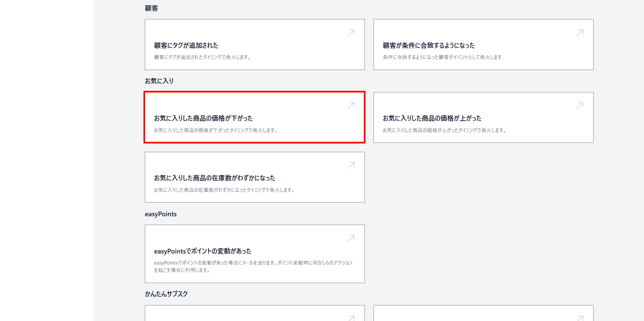Open easyPointsでポイントの変動があった title
Image resolution: width=644 pixels, height=321 pixels.
203,251
